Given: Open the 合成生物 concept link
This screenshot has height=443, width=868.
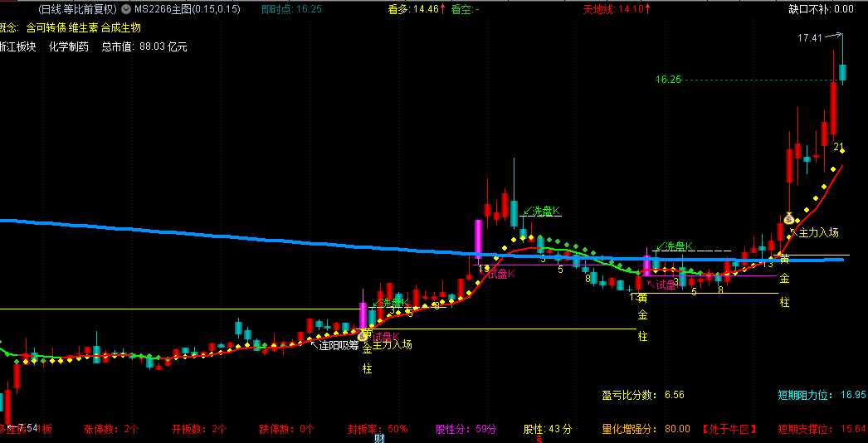Looking at the screenshot, I should click(121, 28).
